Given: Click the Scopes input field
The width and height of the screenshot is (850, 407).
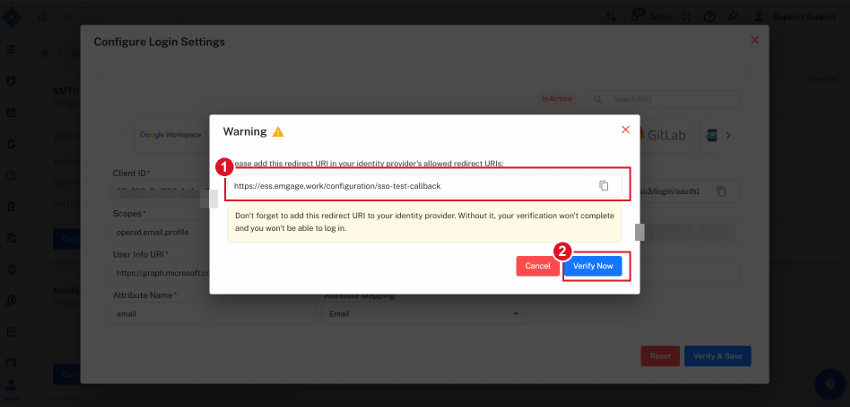Looking at the screenshot, I should pos(160,232).
